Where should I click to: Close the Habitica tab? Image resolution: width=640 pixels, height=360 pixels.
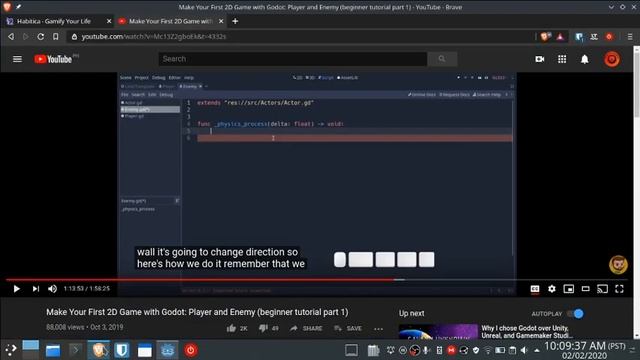pos(109,21)
